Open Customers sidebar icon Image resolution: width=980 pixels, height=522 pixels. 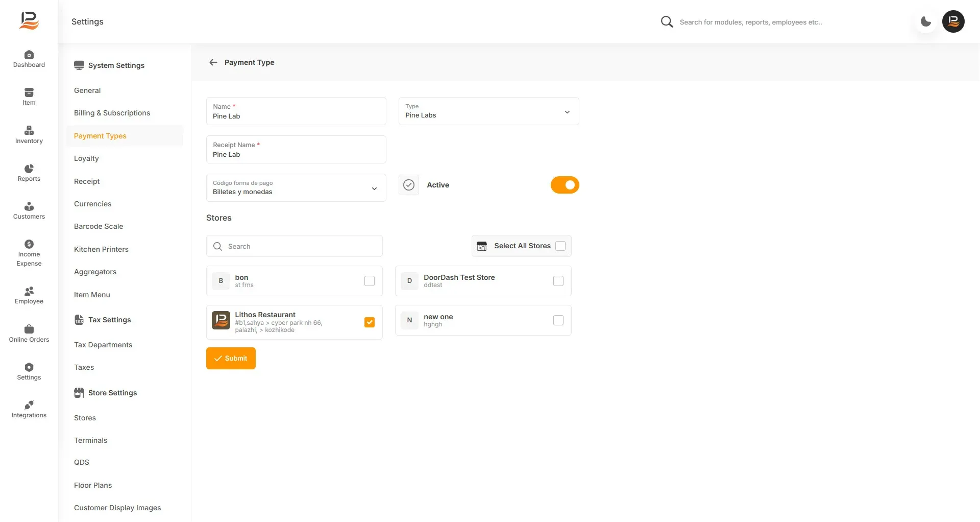29,206
